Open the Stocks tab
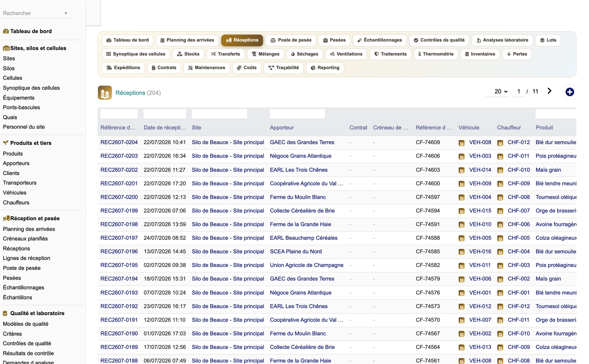This screenshot has width=589, height=364. 188,54
